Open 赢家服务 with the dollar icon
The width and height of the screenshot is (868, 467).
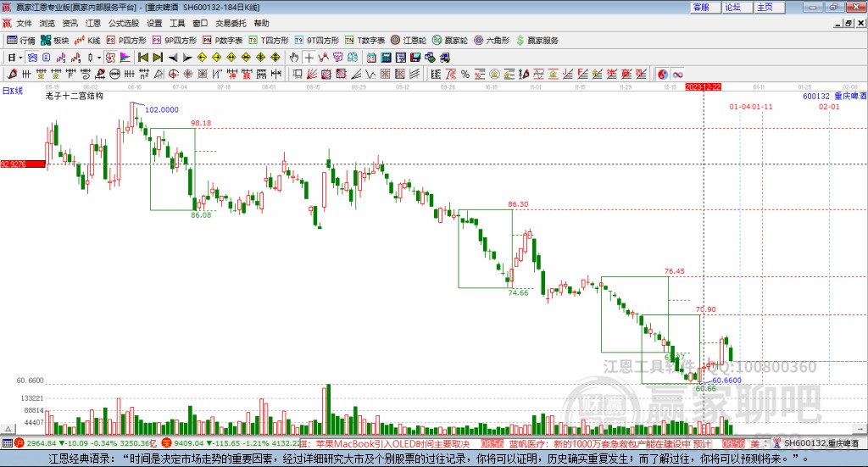(x=537, y=41)
